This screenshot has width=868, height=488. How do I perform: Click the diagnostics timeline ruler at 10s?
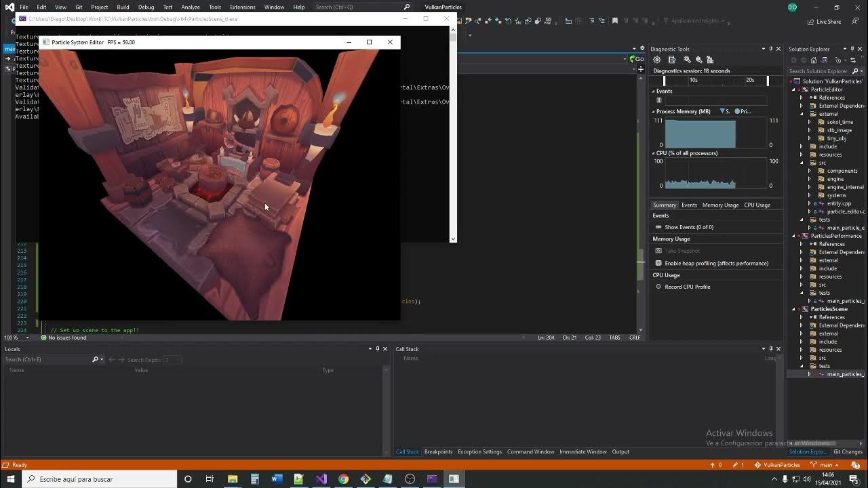(693, 80)
